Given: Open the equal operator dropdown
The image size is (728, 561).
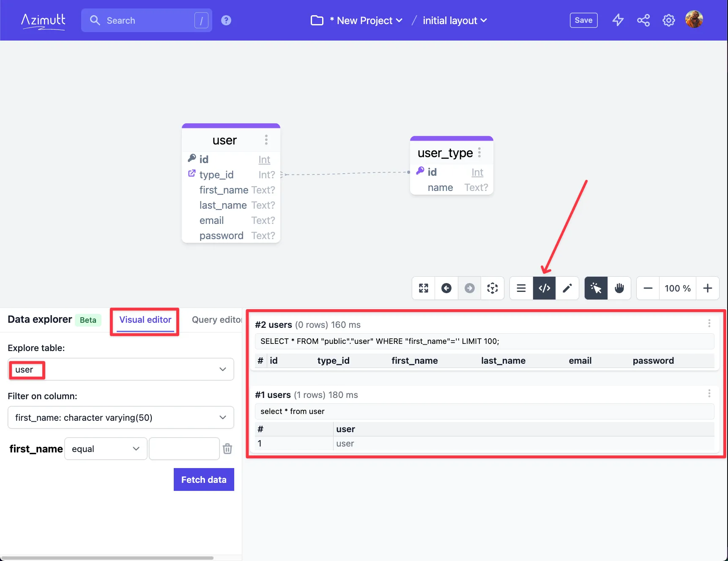Looking at the screenshot, I should pyautogui.click(x=106, y=449).
